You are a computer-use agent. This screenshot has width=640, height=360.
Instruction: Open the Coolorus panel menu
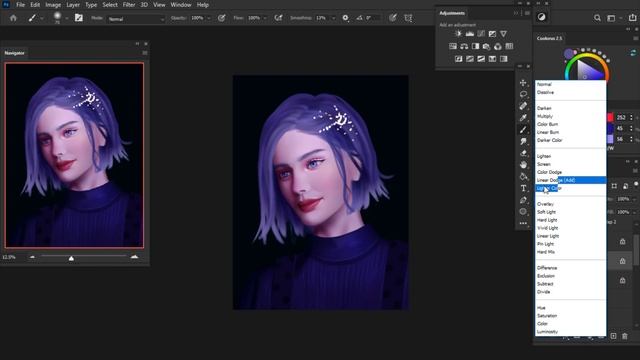pyautogui.click(x=636, y=38)
